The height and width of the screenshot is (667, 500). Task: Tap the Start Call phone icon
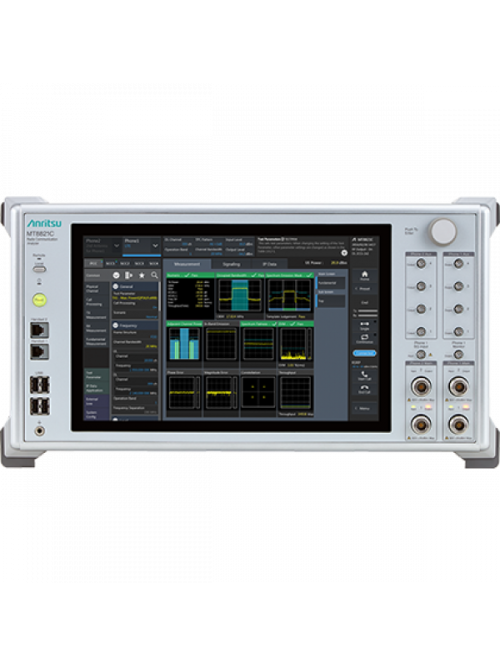364,376
